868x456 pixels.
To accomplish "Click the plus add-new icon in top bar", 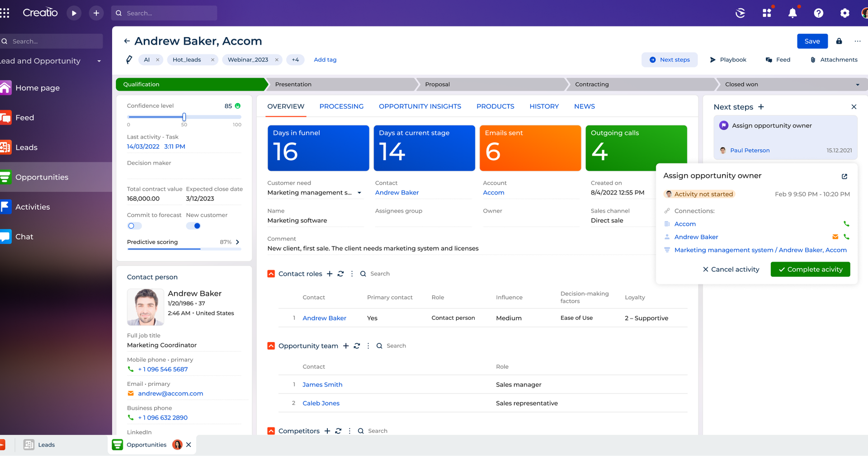I will tap(96, 13).
